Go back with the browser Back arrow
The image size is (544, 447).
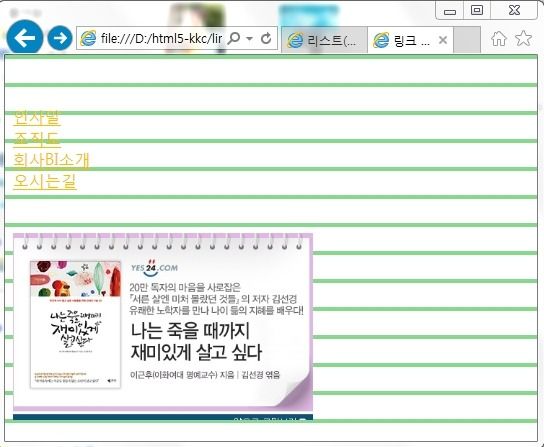[25, 37]
